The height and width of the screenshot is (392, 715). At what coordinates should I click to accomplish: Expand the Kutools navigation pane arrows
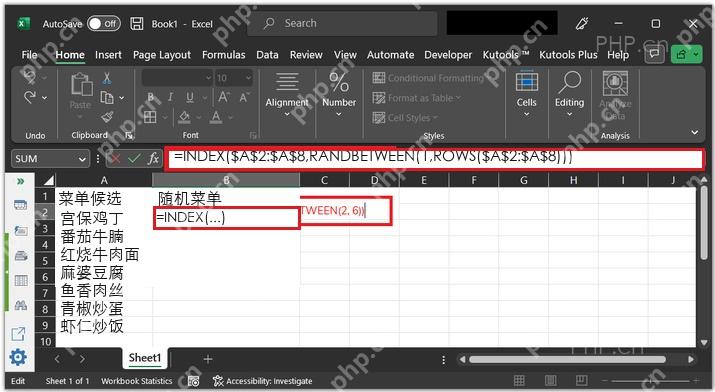(x=20, y=181)
